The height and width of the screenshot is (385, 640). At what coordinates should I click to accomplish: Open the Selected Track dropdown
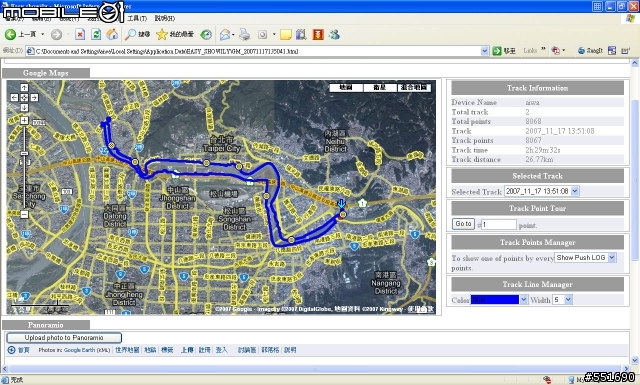(575, 191)
